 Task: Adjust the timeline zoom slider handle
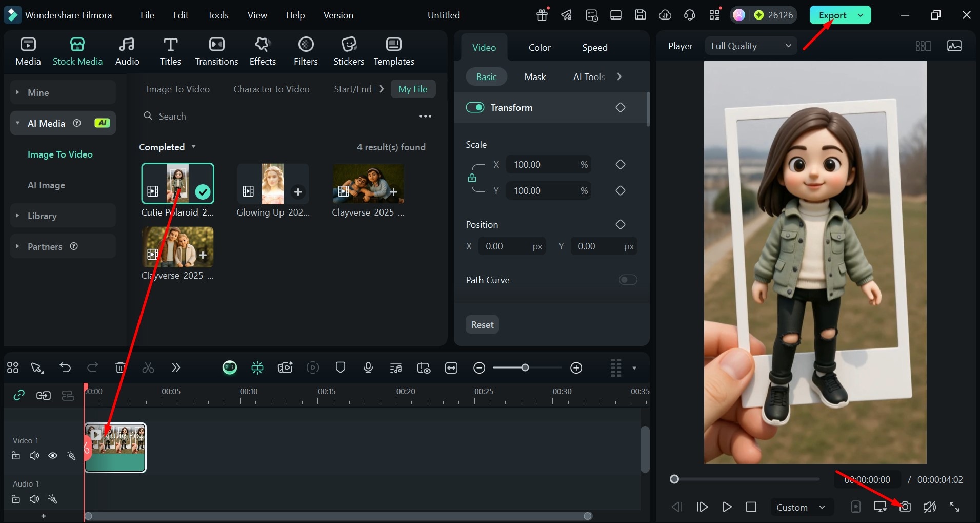(525, 367)
